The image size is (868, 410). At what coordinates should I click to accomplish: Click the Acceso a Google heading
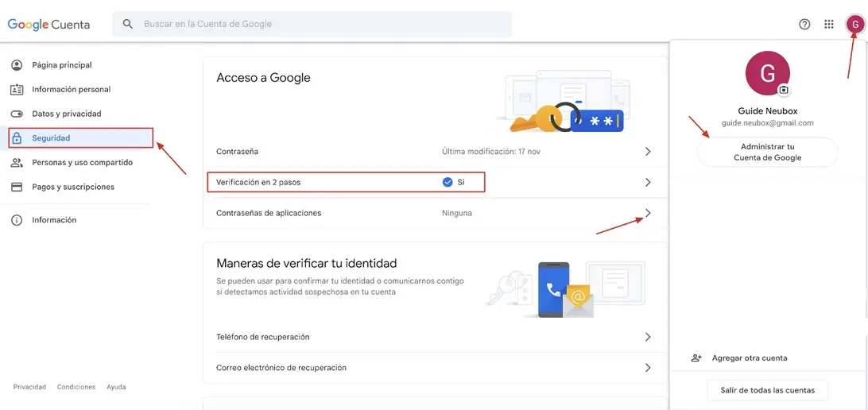[x=264, y=78]
